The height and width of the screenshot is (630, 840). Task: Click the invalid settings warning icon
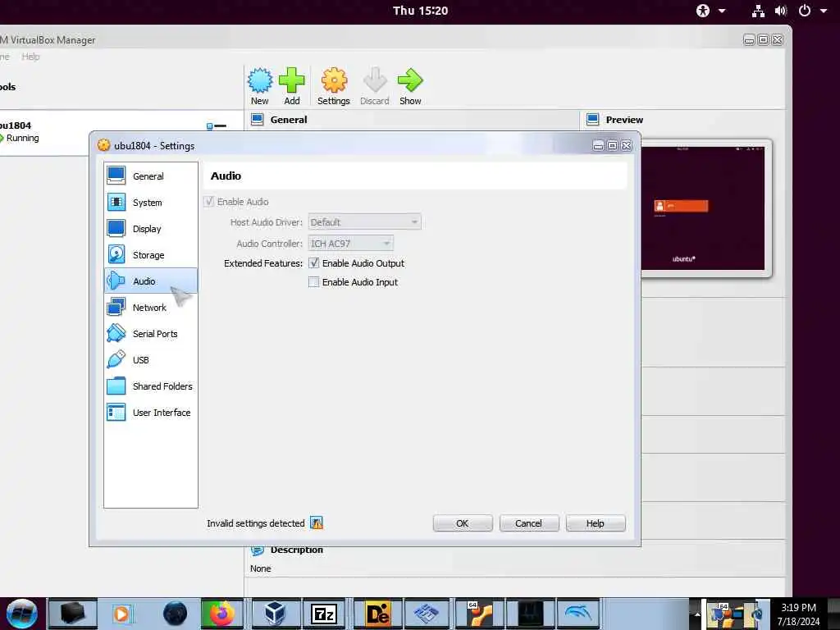pyautogui.click(x=317, y=523)
